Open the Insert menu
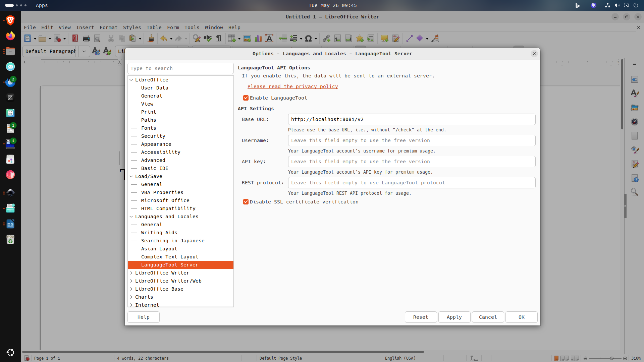644x362 pixels. (x=85, y=27)
